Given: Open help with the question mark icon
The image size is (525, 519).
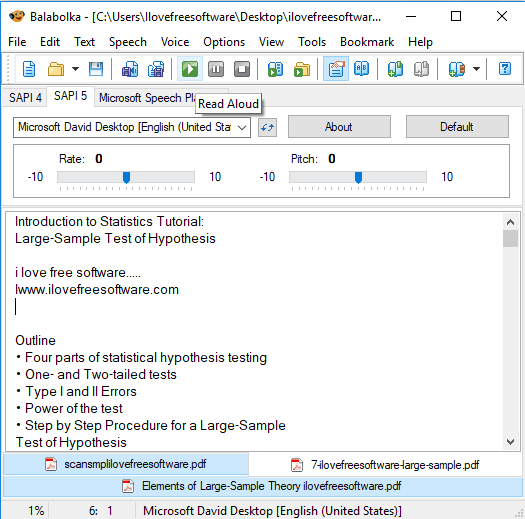Looking at the screenshot, I should (x=505, y=69).
